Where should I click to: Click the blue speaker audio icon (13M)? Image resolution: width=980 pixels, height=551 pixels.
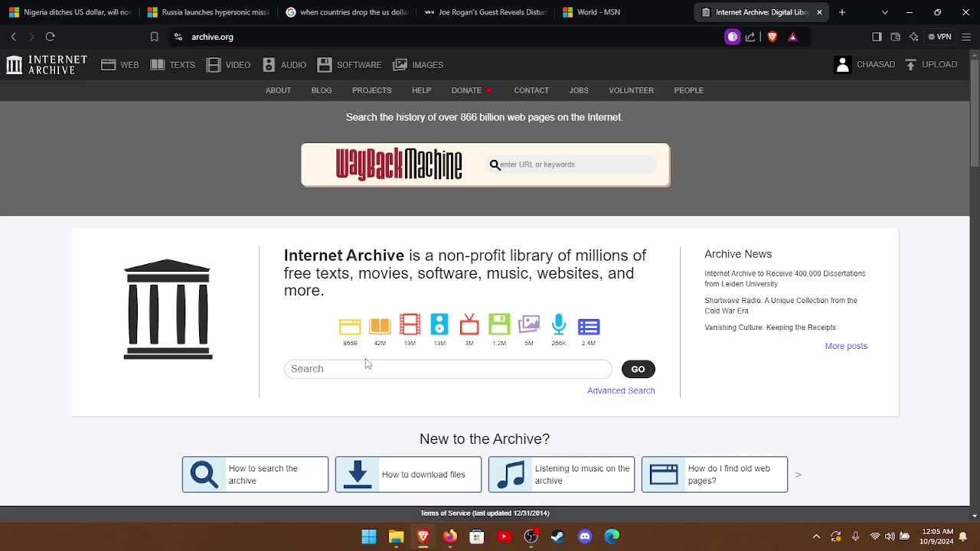point(439,325)
